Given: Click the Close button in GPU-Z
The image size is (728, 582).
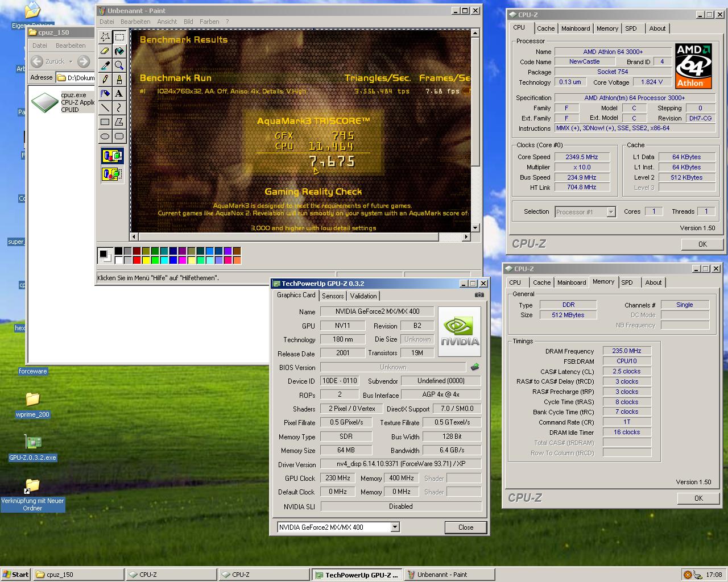Looking at the screenshot, I should click(466, 527).
